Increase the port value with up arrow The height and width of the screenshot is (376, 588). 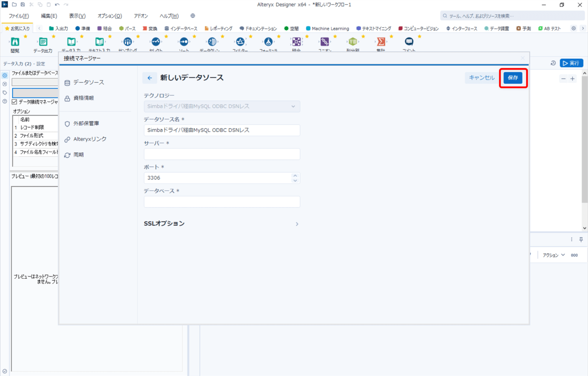(295, 175)
